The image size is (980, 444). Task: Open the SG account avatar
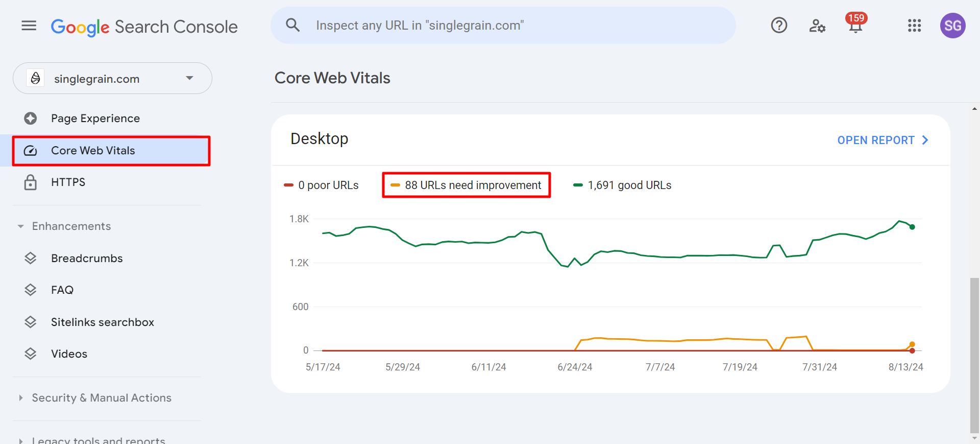pyautogui.click(x=952, y=26)
